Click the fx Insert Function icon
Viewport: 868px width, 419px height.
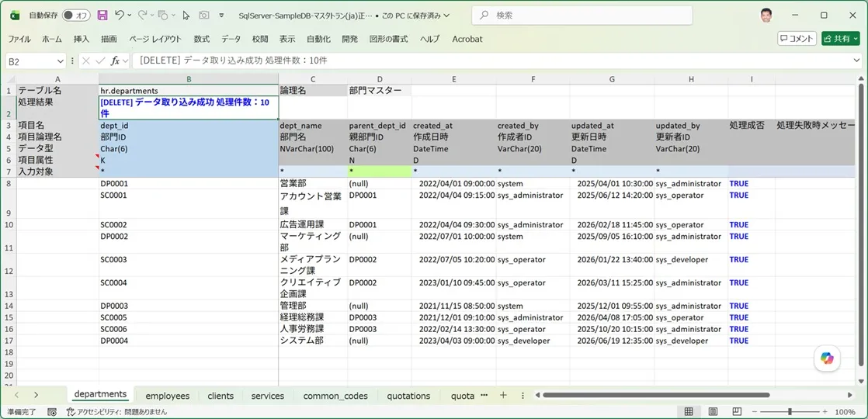[115, 61]
